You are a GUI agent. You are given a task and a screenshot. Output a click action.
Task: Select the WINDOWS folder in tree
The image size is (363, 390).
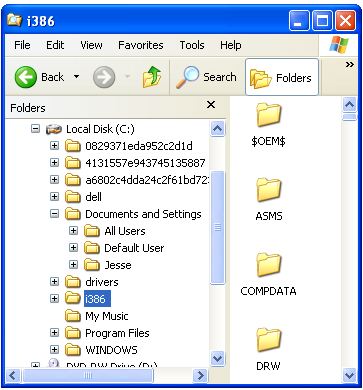tap(111, 350)
